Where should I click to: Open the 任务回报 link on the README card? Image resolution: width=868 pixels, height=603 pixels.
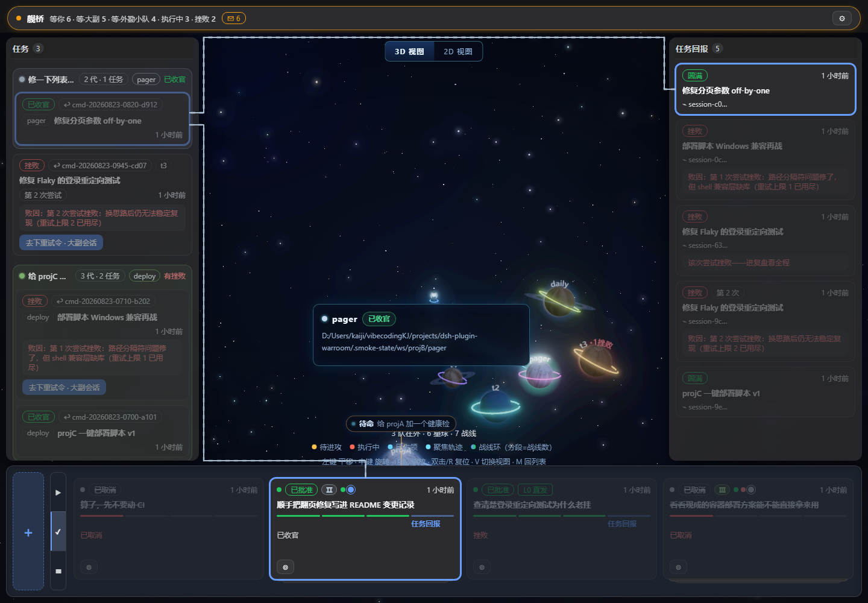coord(426,523)
